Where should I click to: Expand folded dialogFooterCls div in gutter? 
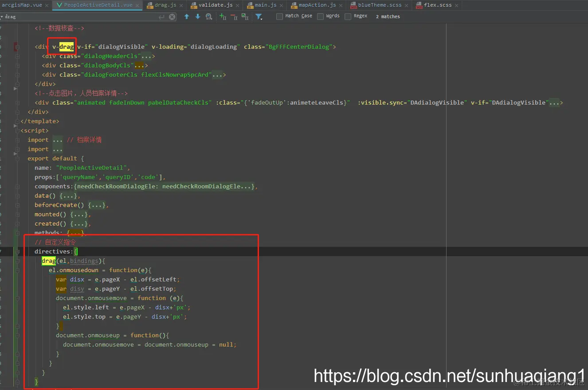click(17, 75)
